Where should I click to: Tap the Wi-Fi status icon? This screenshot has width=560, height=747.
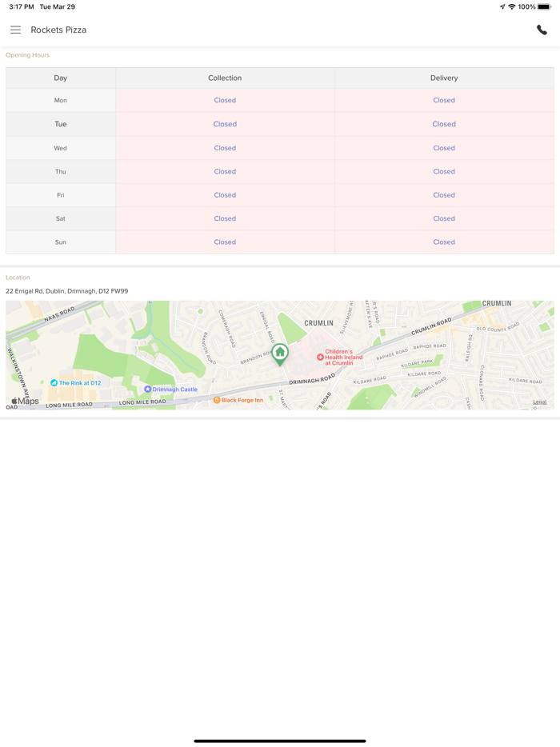pos(512,6)
